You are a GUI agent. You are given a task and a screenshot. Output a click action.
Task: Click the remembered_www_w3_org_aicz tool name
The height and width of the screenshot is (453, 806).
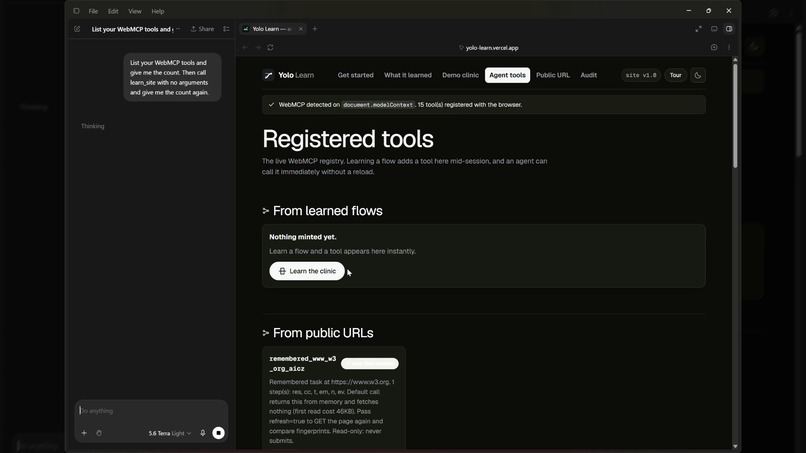(x=303, y=364)
